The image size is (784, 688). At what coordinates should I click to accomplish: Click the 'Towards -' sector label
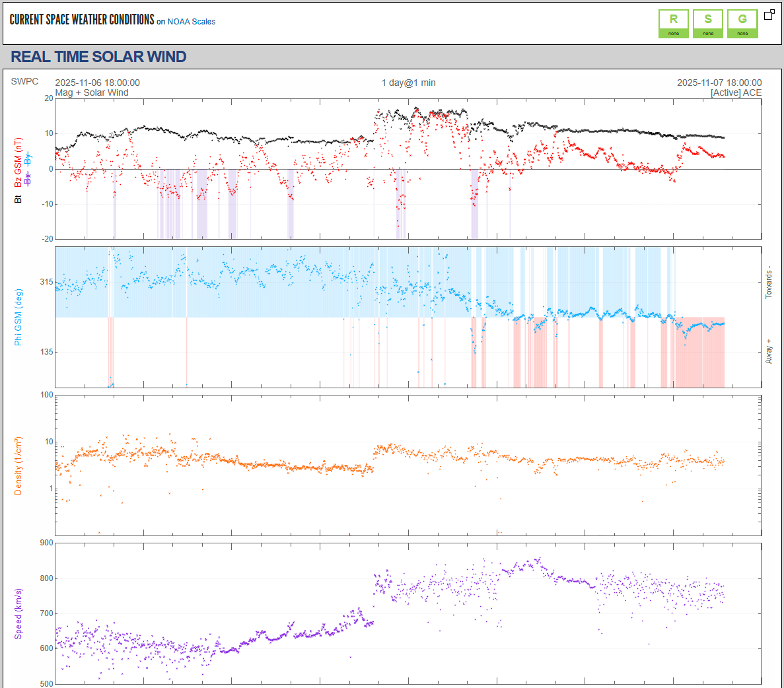(x=768, y=283)
